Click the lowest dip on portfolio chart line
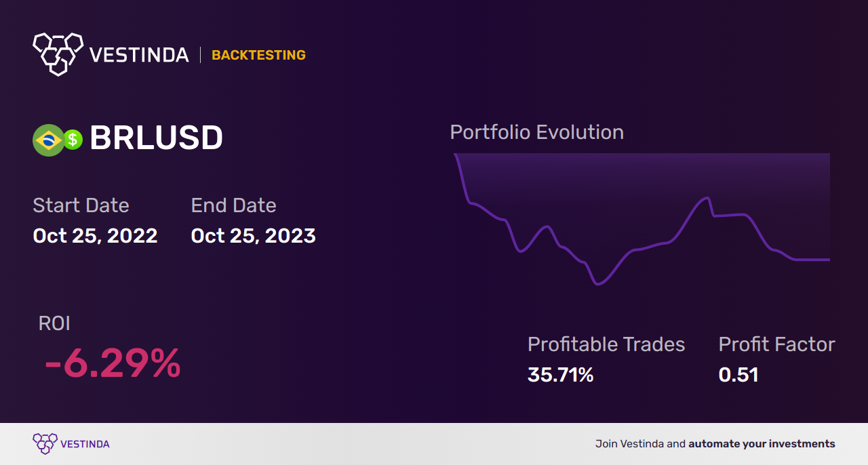 (x=597, y=284)
